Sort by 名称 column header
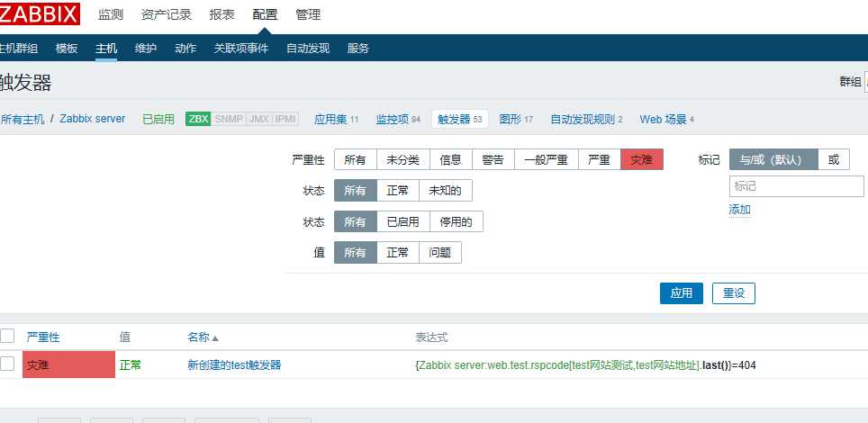 click(x=199, y=337)
